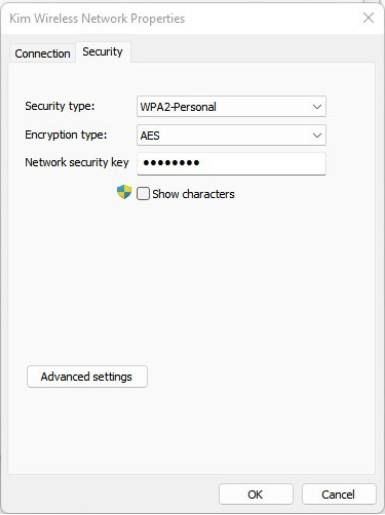
Task: Click the Show characters label text
Action: (x=193, y=194)
